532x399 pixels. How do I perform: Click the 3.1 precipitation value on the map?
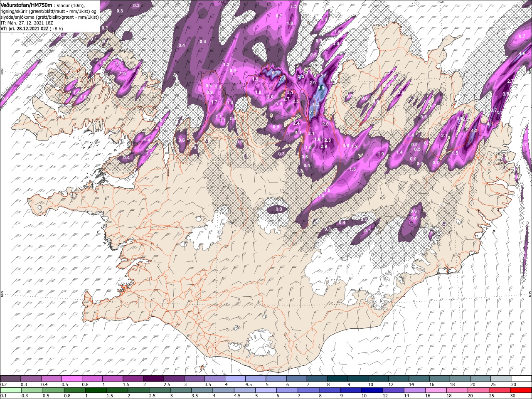pos(290,92)
